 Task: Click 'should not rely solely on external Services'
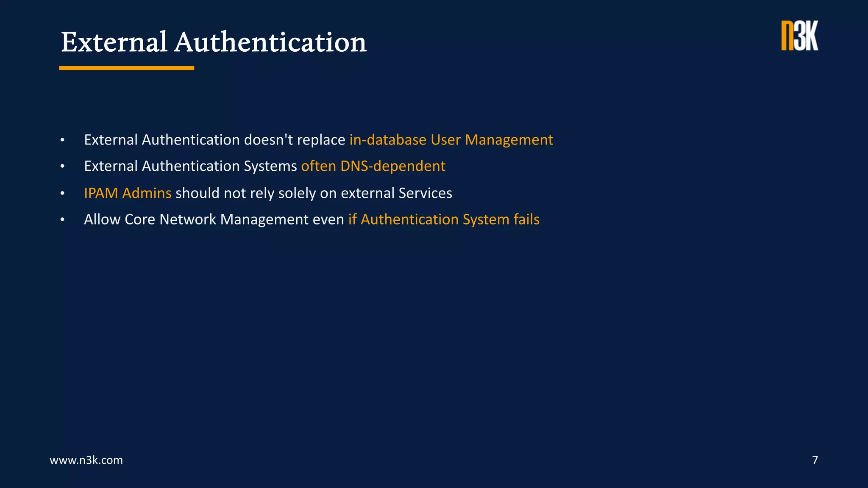314,193
